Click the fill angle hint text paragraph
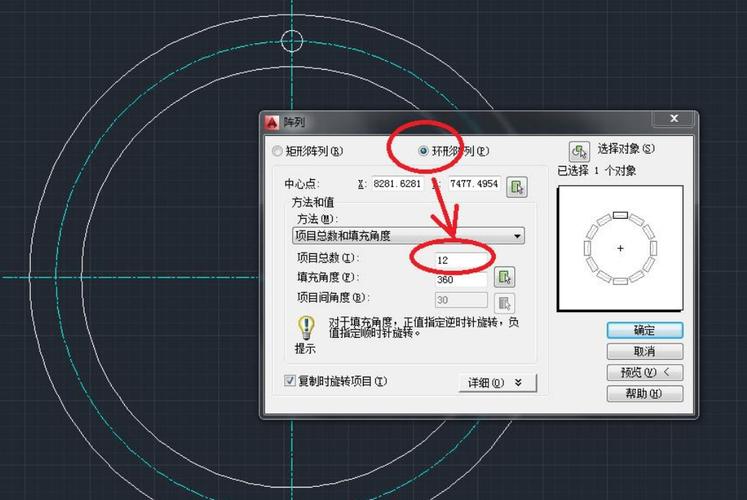747x500 pixels. pyautogui.click(x=424, y=328)
